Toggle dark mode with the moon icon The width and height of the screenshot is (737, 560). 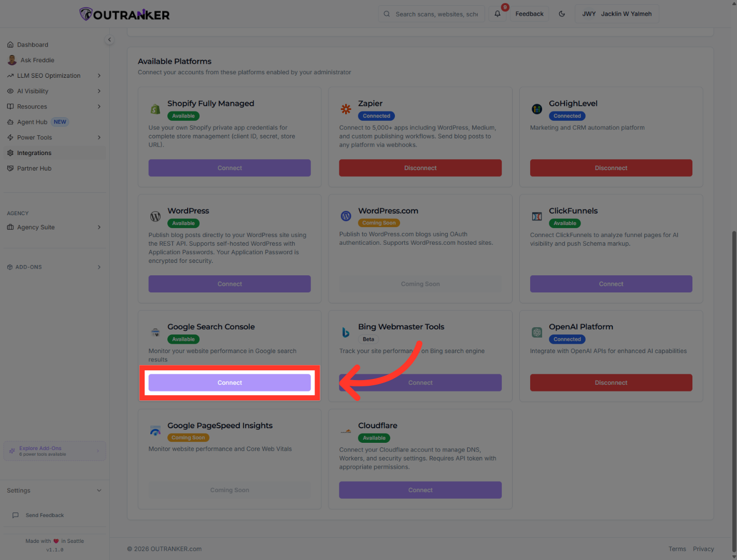coord(562,14)
